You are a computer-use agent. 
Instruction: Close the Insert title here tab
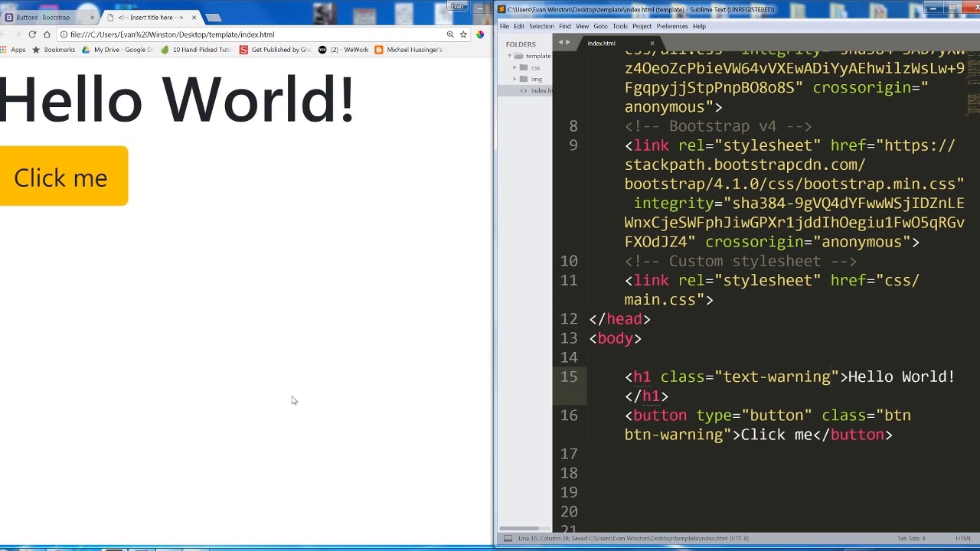194,17
